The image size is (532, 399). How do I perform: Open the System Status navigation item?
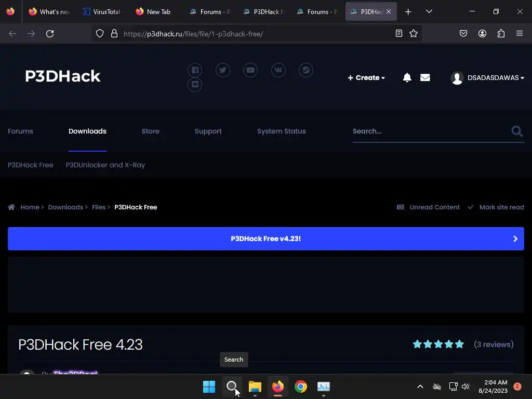pos(282,131)
